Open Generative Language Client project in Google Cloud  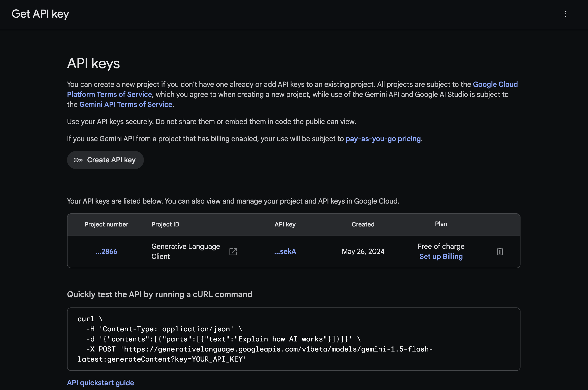pyautogui.click(x=233, y=251)
